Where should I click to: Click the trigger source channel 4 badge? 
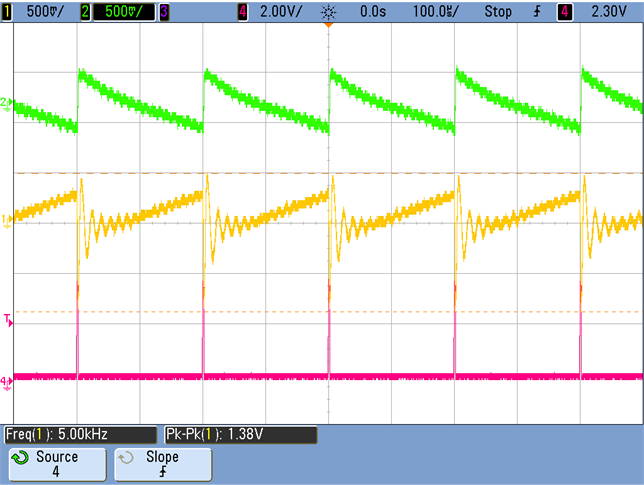566,12
